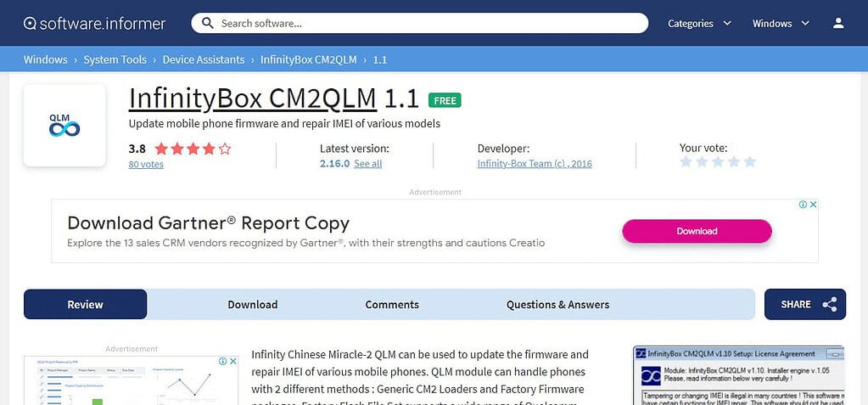Go to Device Assistants breadcrumb
This screenshot has height=405, width=868.
204,59
